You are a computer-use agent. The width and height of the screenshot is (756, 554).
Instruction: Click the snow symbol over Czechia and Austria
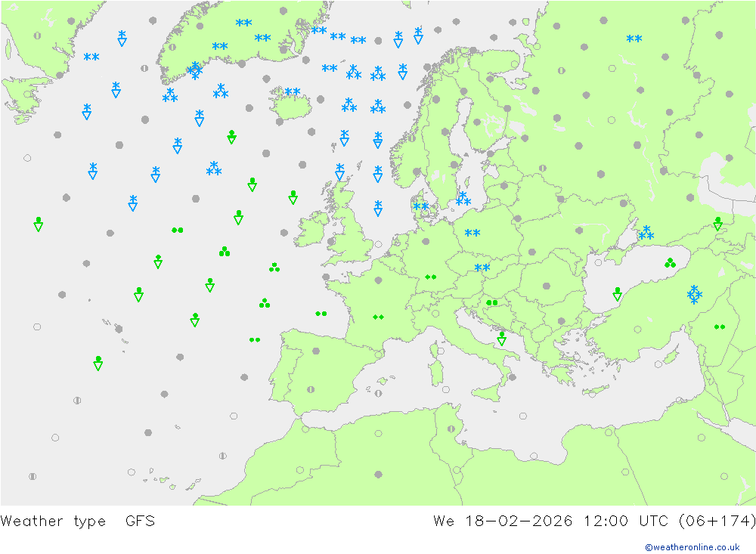click(x=482, y=268)
